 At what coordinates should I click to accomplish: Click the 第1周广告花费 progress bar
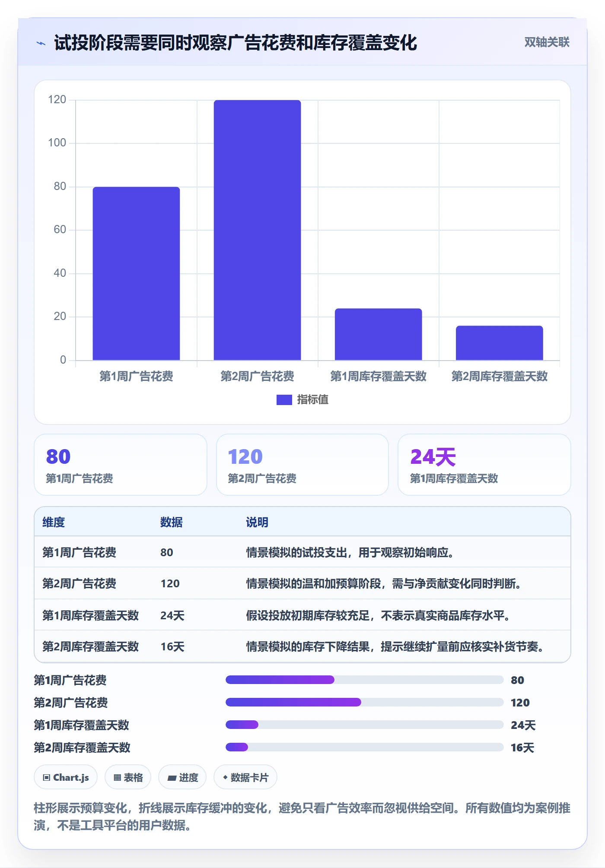click(364, 680)
